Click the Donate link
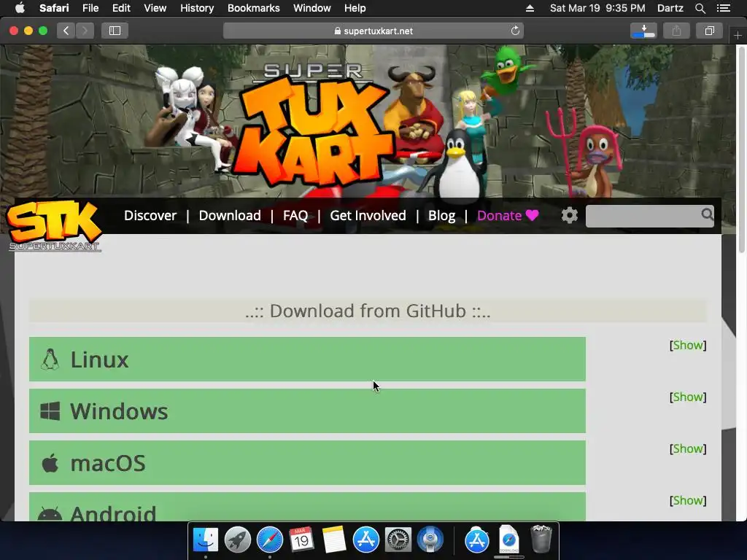This screenshot has width=747, height=560. (499, 215)
